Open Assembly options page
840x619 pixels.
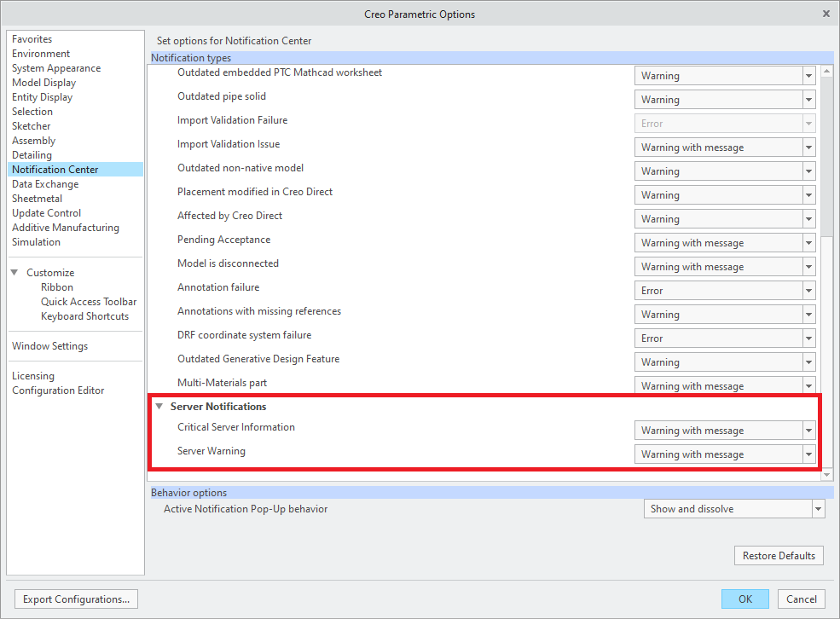[x=34, y=141]
